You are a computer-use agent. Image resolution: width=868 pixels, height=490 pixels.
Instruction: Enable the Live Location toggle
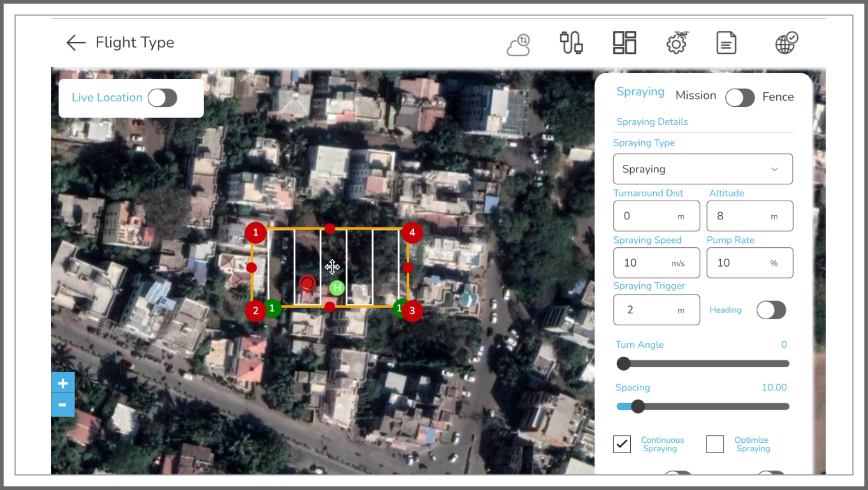pyautogui.click(x=163, y=97)
